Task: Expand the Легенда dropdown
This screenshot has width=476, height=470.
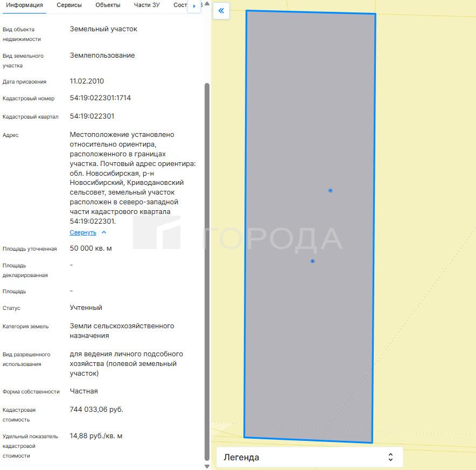Action: (309, 457)
